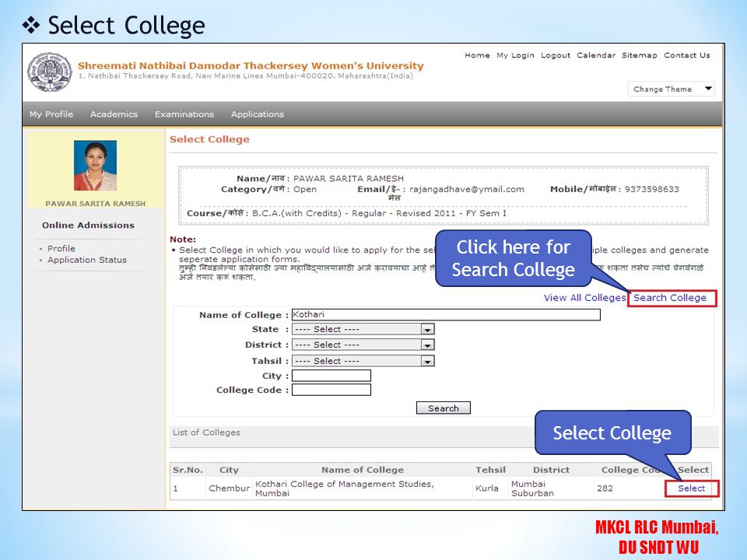Click the District column header
This screenshot has width=747, height=560.
point(551,470)
